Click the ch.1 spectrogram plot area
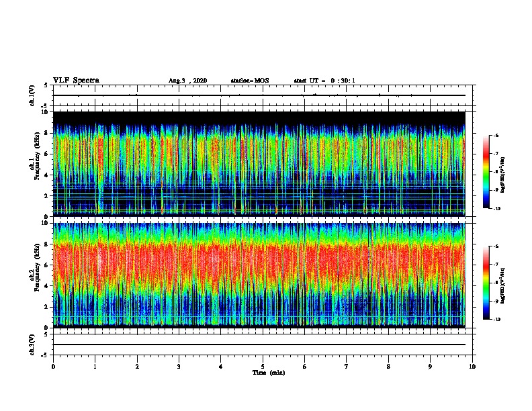Viewport: 532px width, 411px height. point(259,164)
